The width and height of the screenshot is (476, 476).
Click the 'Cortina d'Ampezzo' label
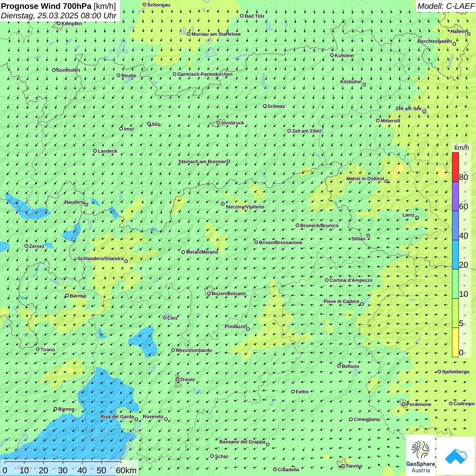(351, 280)
